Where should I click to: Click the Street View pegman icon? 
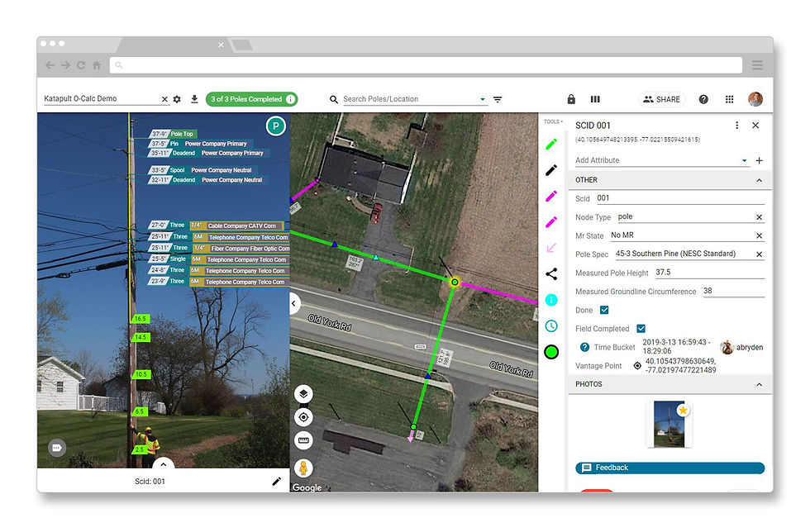[x=304, y=468]
